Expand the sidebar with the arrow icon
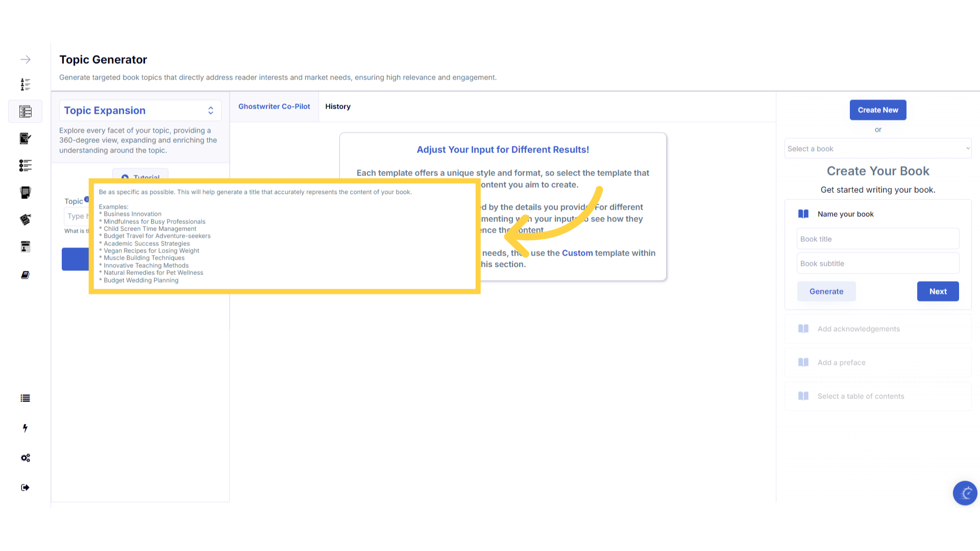Screen dimensions: 980x551 (25, 60)
